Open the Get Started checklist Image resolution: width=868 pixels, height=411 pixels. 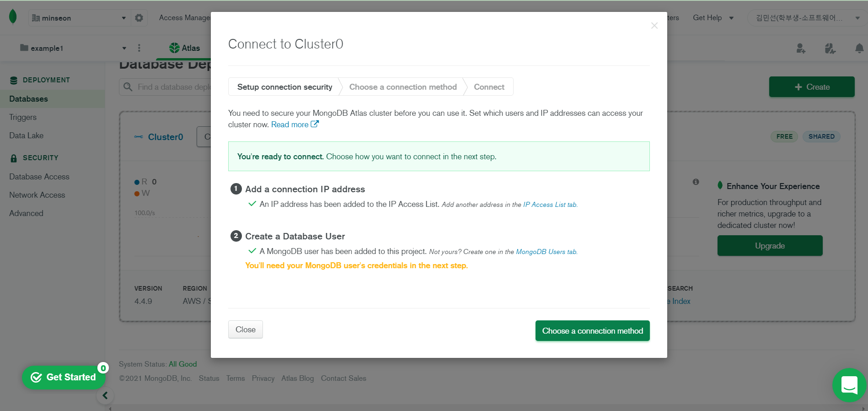click(x=64, y=377)
